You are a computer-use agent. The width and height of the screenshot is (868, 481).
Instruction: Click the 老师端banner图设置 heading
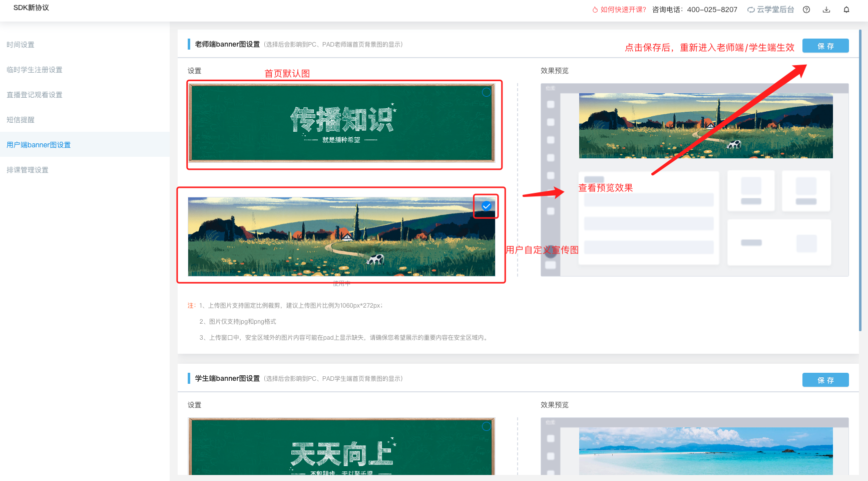coord(227,44)
